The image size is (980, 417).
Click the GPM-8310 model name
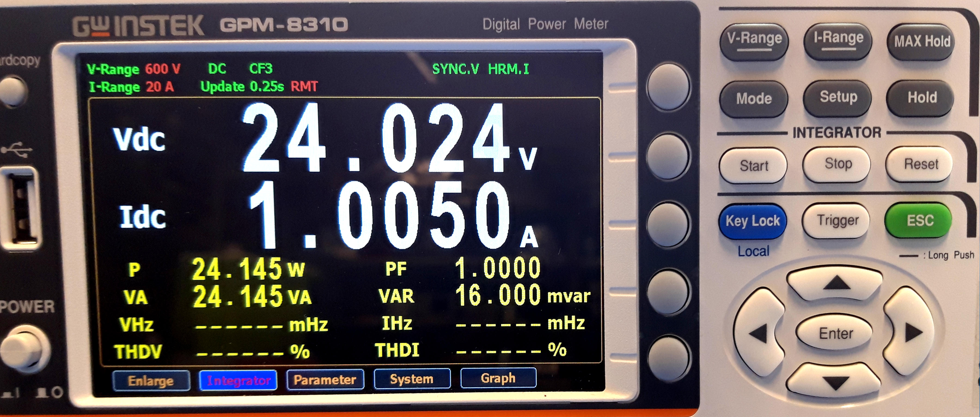284,25
